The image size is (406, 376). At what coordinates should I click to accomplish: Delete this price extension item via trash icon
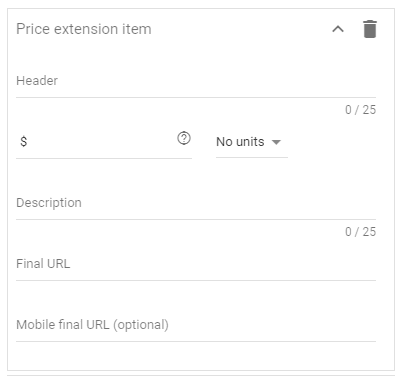click(370, 29)
